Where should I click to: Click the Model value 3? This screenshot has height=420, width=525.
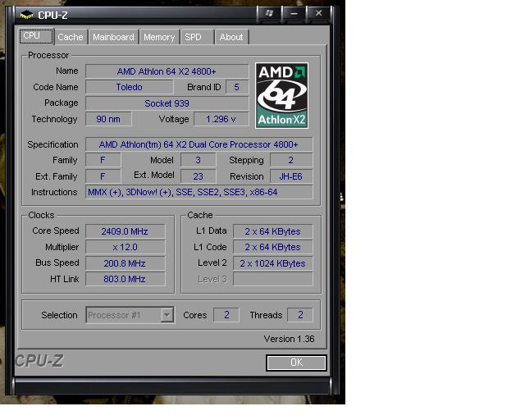point(198,160)
